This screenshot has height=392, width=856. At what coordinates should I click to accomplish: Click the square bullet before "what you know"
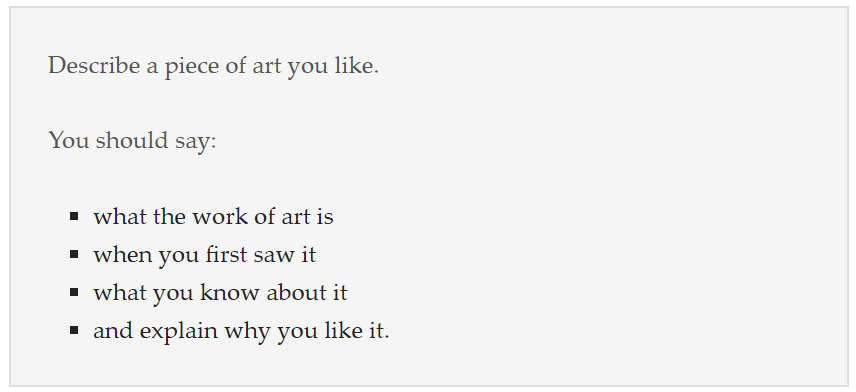tap(74, 293)
